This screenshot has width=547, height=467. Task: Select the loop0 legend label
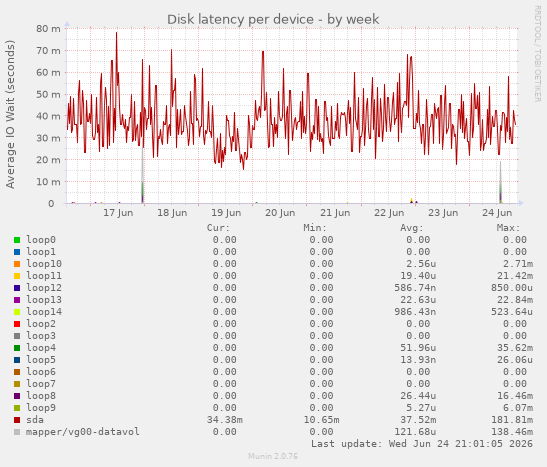[x=41, y=240]
